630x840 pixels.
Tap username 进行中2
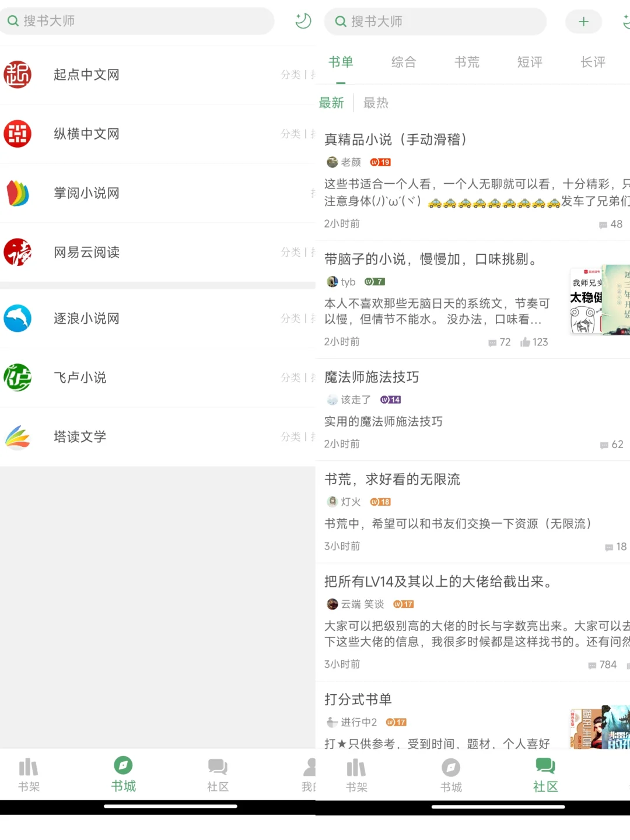pyautogui.click(x=359, y=722)
